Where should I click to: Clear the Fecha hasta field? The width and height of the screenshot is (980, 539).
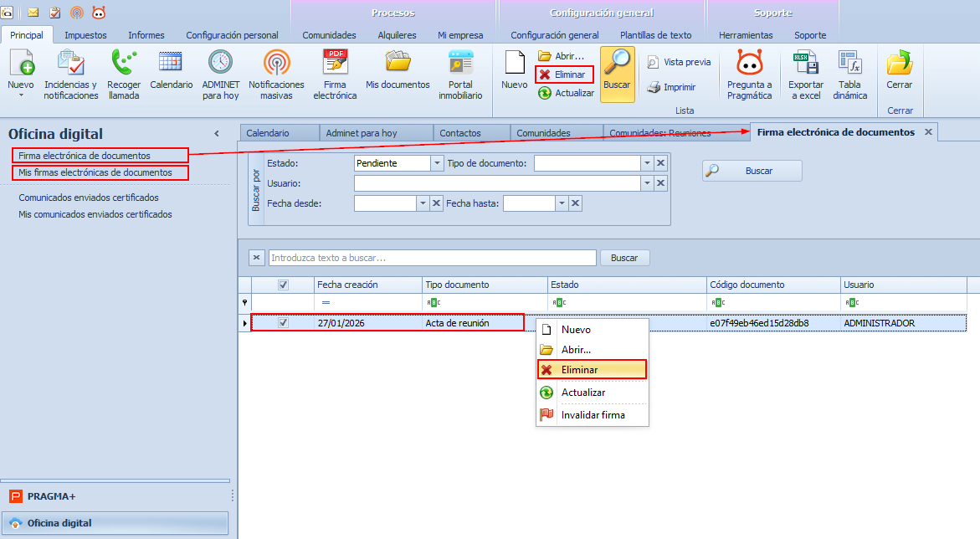[576, 203]
